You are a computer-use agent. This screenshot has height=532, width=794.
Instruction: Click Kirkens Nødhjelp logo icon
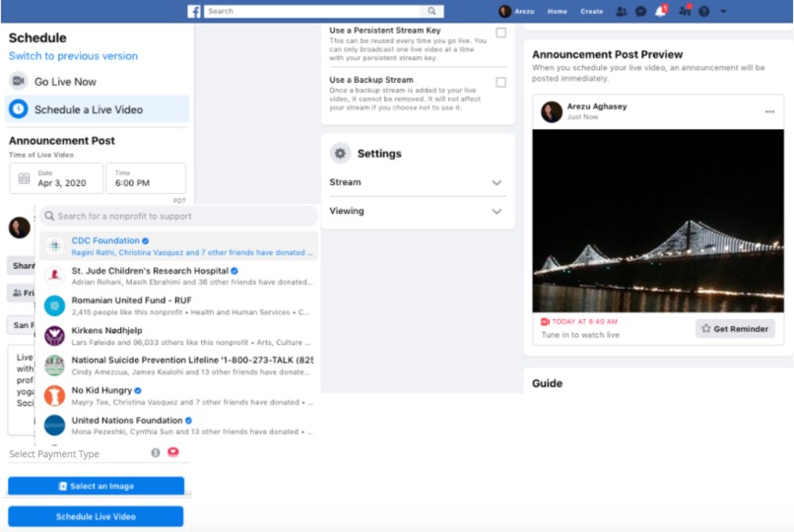(x=55, y=335)
